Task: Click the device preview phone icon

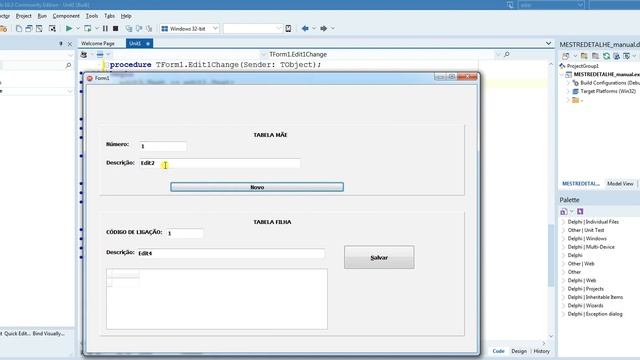Action: tap(288, 28)
